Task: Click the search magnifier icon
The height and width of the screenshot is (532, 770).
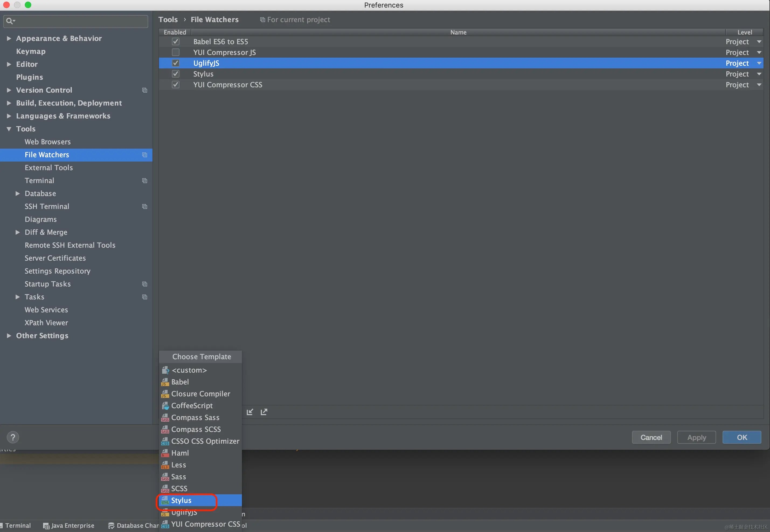Action: click(x=10, y=21)
